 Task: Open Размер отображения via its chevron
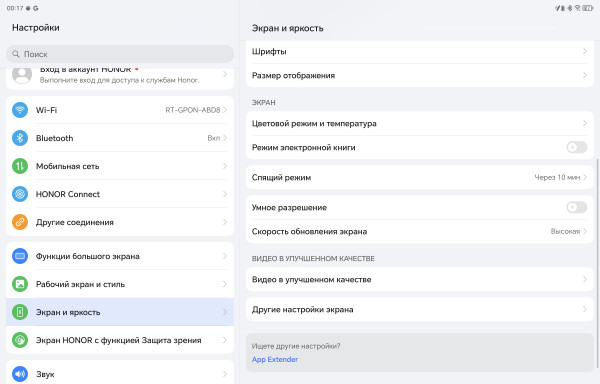(585, 75)
